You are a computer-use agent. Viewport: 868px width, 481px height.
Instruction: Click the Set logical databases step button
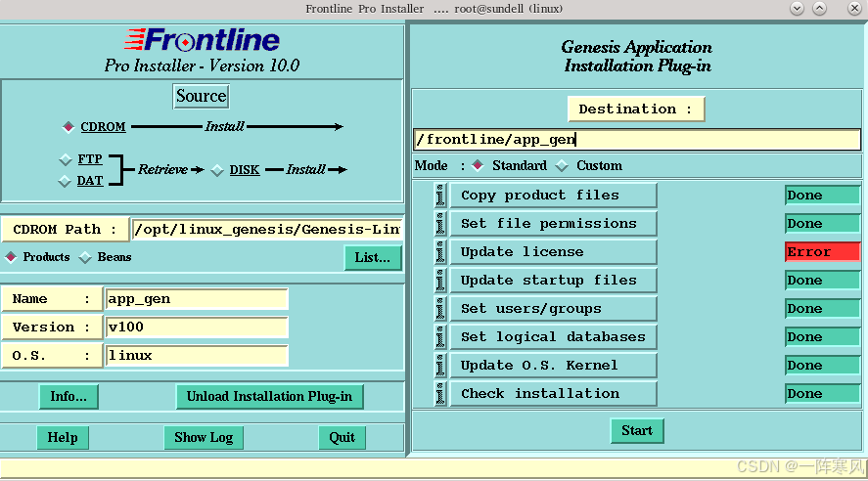tap(553, 336)
